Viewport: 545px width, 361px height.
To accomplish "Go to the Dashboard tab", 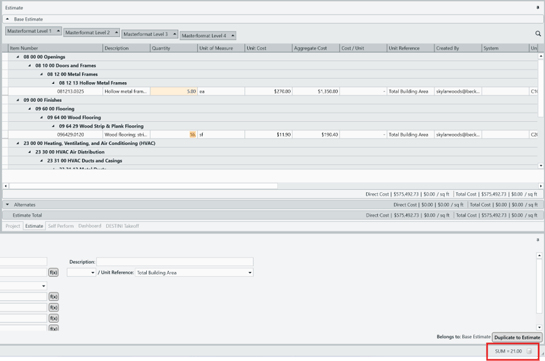I will click(x=90, y=226).
